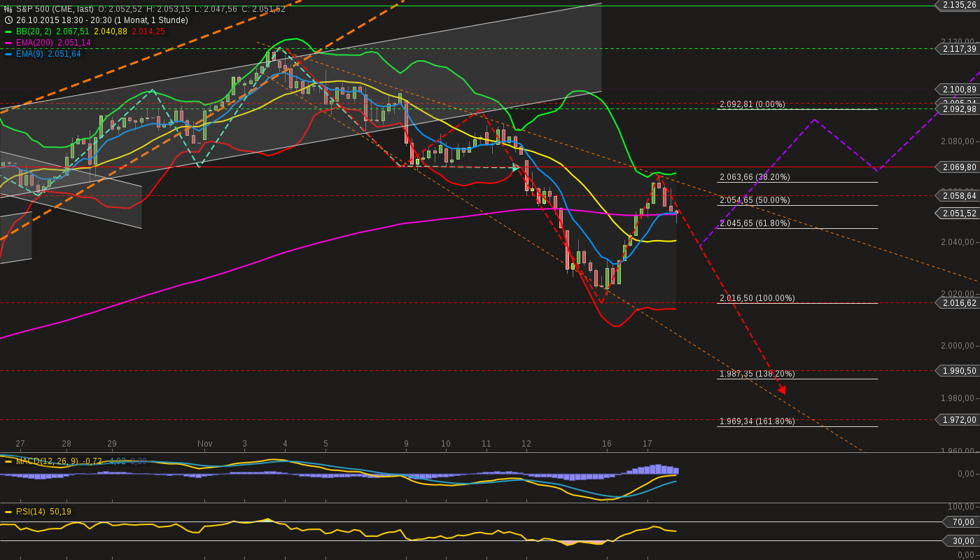Click the current price label 2.051,52
The height and width of the screenshot is (560, 980).
(x=956, y=213)
